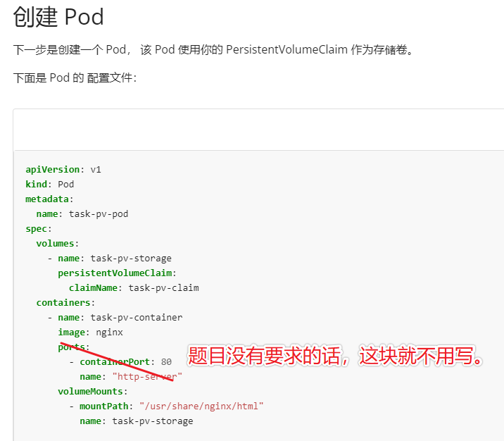Click the "/usr/share/nginx/html" mountPath string

pos(201,406)
